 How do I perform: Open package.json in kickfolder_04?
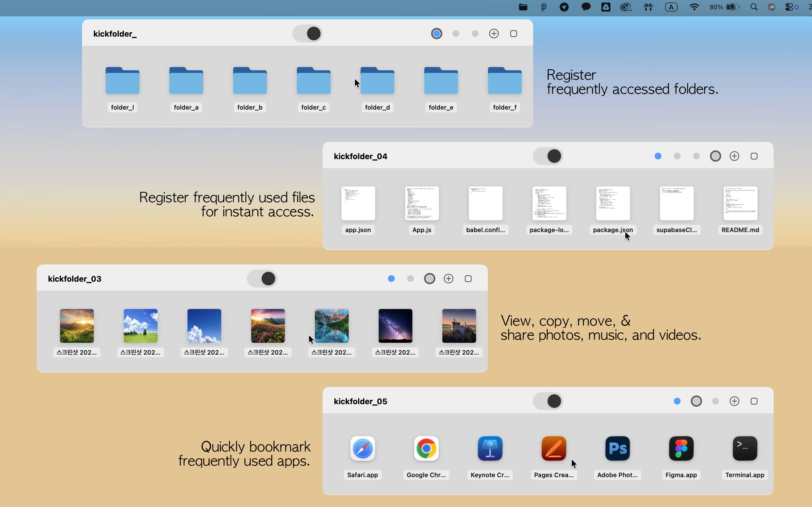pyautogui.click(x=612, y=204)
